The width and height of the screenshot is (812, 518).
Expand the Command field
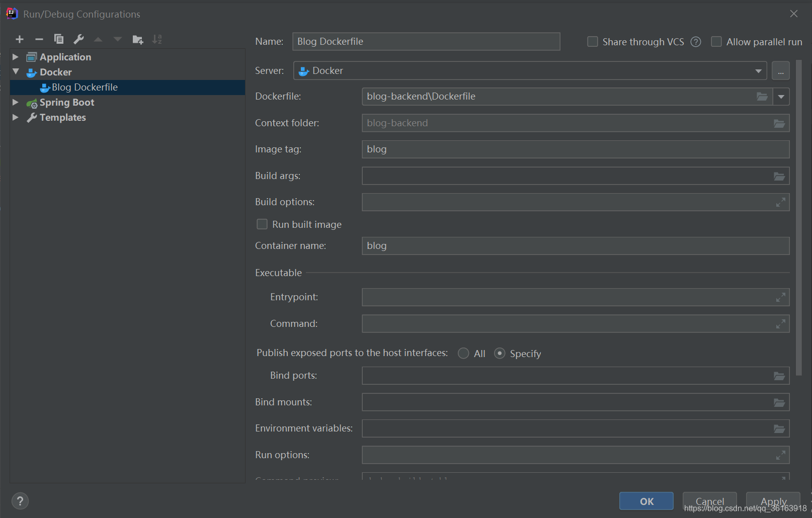pos(780,324)
